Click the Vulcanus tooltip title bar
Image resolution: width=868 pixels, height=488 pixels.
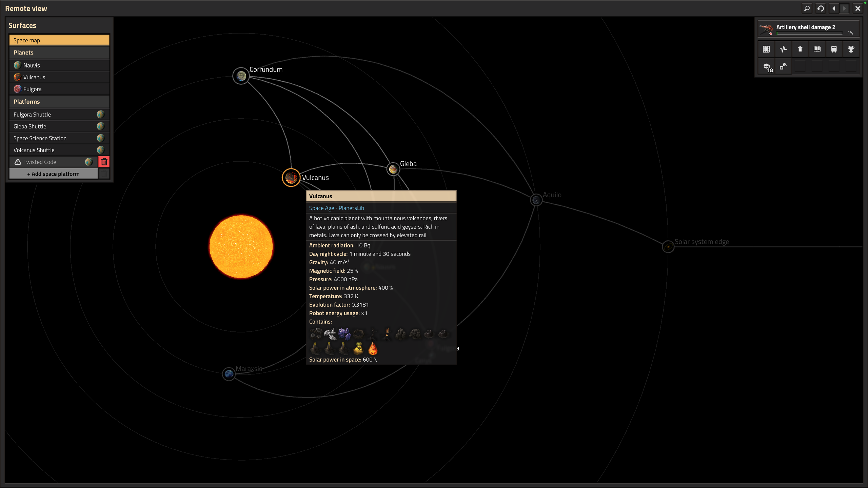tap(381, 196)
